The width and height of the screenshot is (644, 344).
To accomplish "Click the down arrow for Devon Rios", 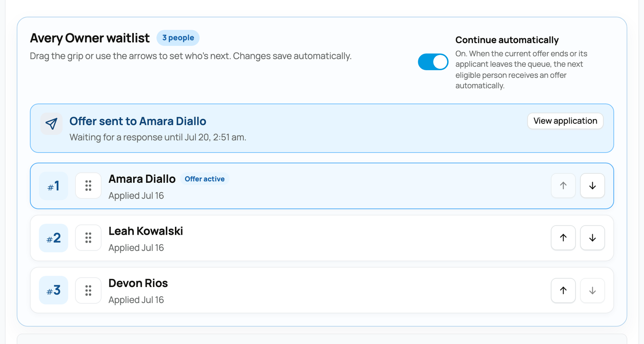I will click(x=592, y=290).
